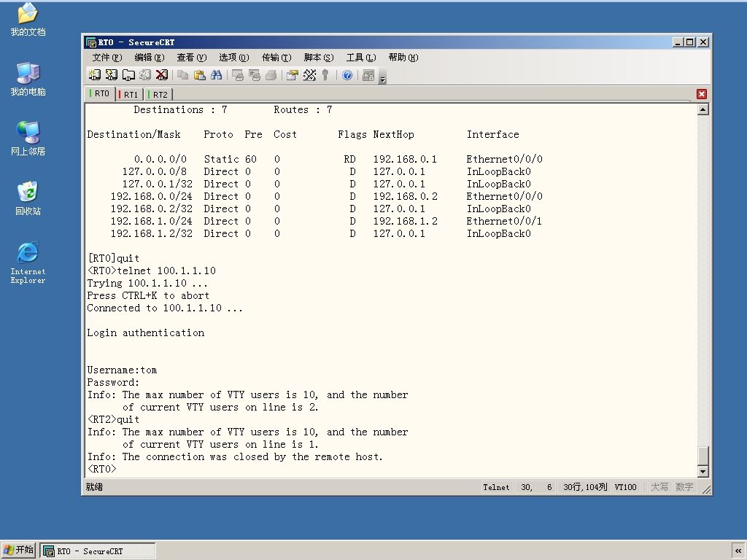Open the 脚本(S) menu
This screenshot has width=747, height=560.
(x=319, y=58)
